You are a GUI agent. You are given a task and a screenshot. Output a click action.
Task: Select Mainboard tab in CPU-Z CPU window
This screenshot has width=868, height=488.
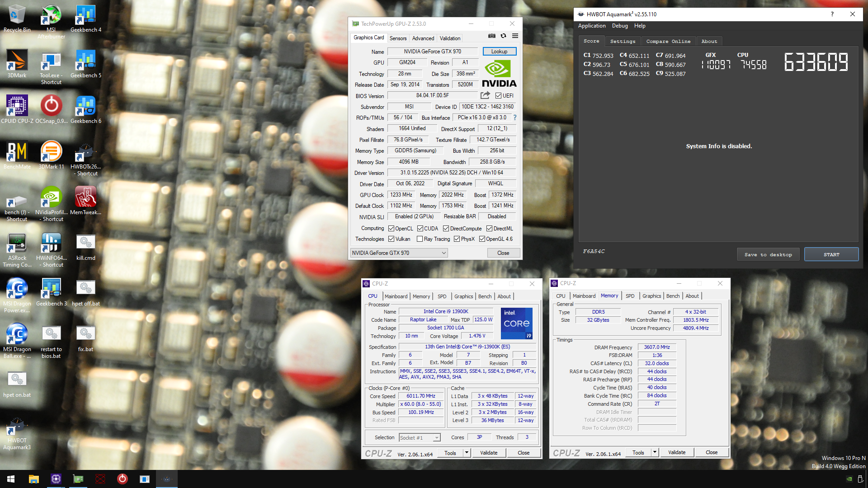point(396,296)
